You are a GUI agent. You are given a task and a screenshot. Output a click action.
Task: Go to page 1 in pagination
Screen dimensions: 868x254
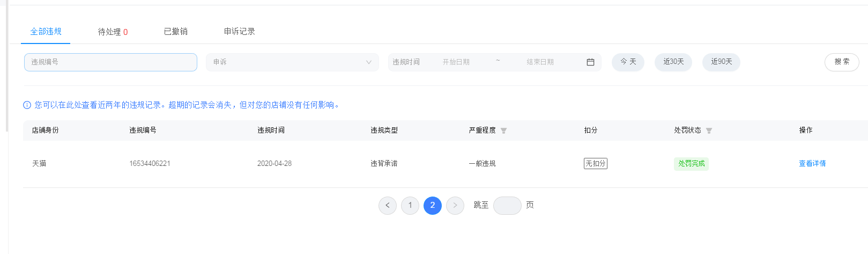410,205
